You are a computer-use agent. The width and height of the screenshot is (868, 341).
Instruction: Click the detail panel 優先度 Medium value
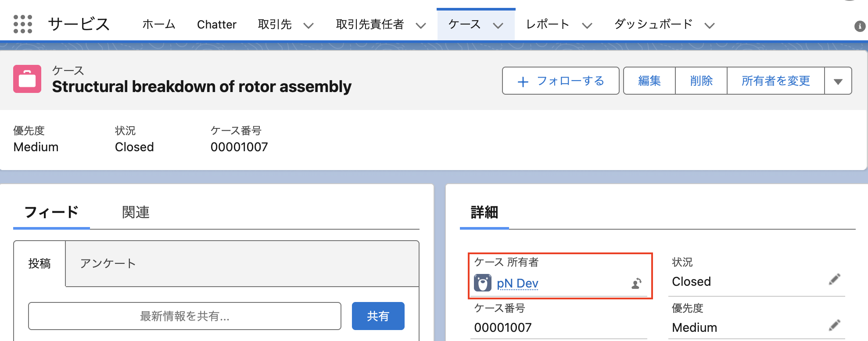pos(695,327)
